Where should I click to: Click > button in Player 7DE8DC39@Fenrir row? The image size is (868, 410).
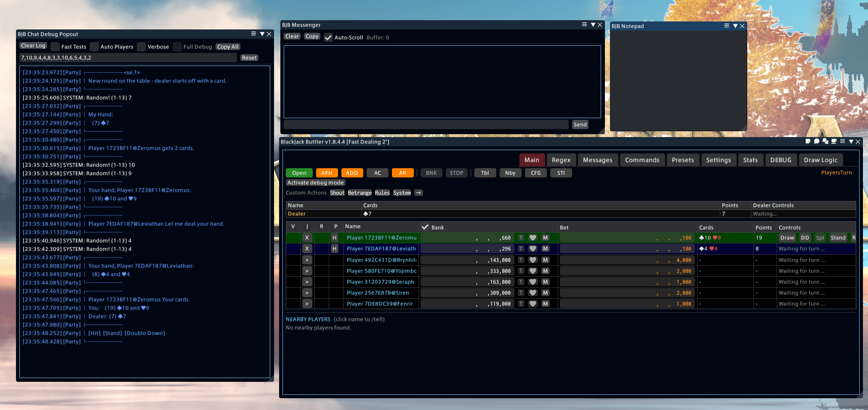307,304
